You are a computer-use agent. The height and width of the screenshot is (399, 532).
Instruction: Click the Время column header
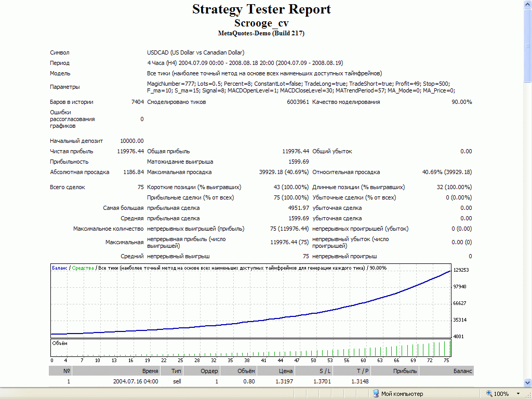[150, 371]
